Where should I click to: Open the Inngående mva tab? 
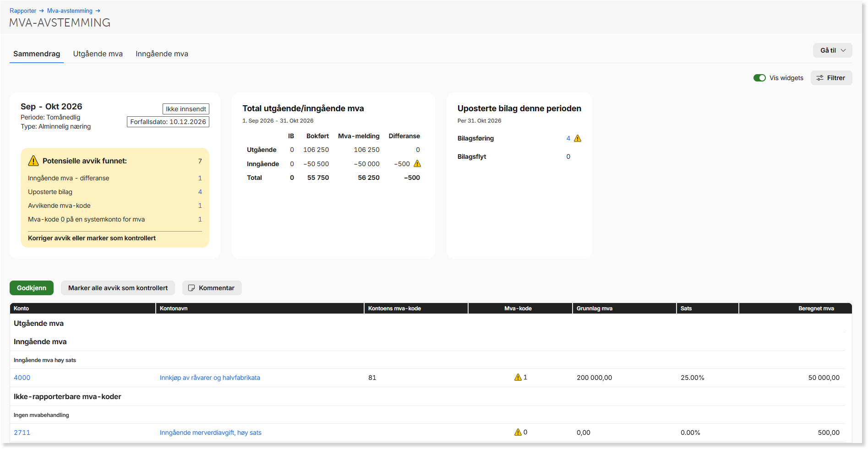pos(162,54)
